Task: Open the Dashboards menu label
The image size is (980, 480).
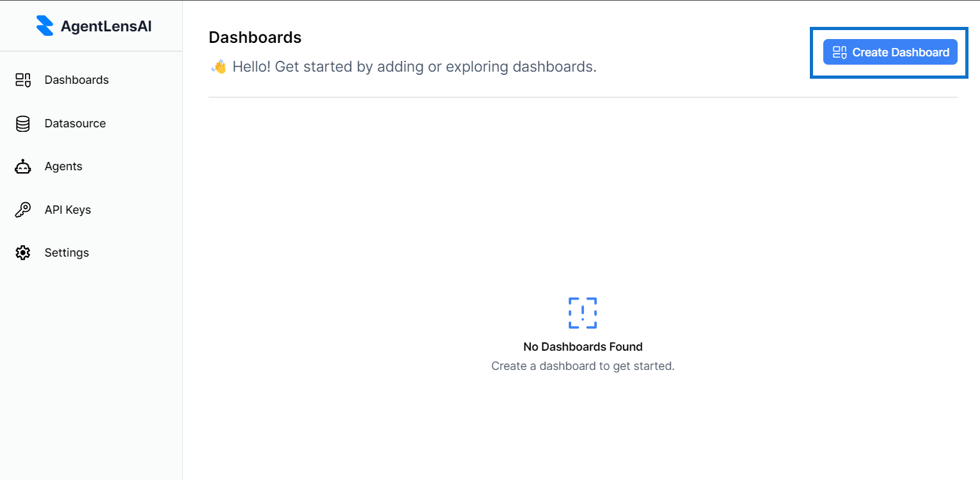Action: [x=77, y=80]
